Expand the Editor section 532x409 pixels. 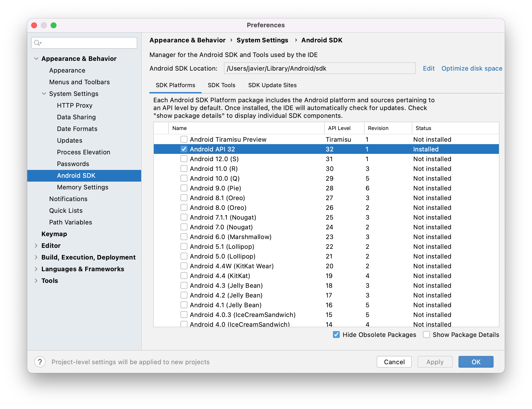pyautogui.click(x=36, y=245)
